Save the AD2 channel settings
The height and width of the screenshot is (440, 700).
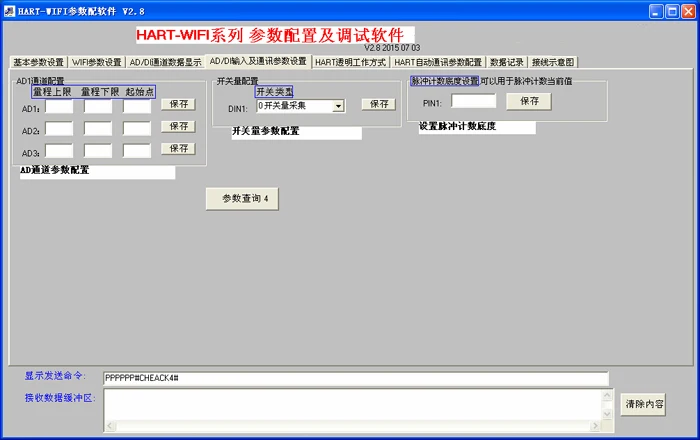click(179, 126)
